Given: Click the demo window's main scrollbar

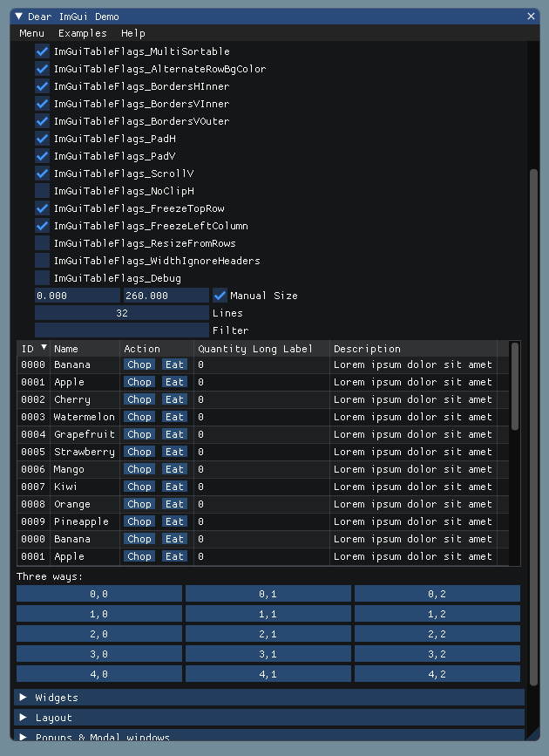Looking at the screenshot, I should [x=533, y=426].
